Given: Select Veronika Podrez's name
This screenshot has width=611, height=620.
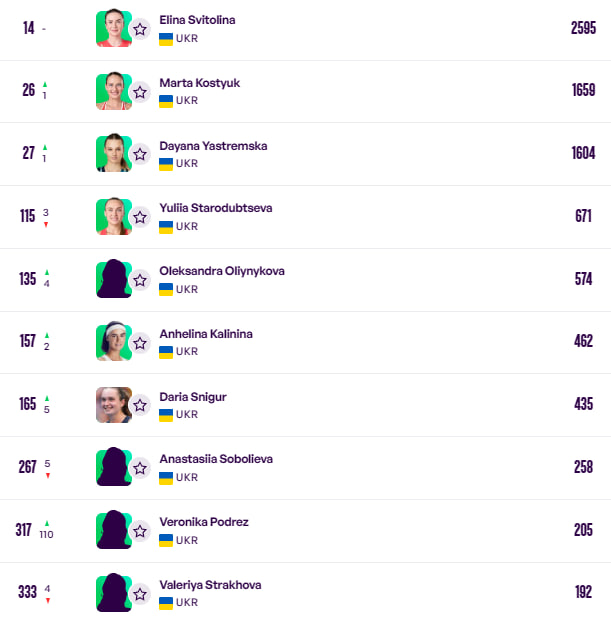Looking at the screenshot, I should (x=204, y=522).
